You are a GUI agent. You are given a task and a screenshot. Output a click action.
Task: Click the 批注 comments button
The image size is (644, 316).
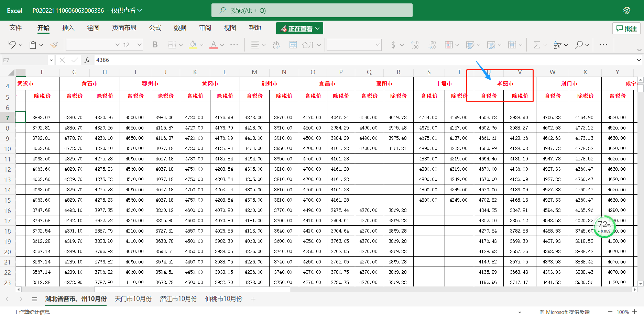point(626,29)
